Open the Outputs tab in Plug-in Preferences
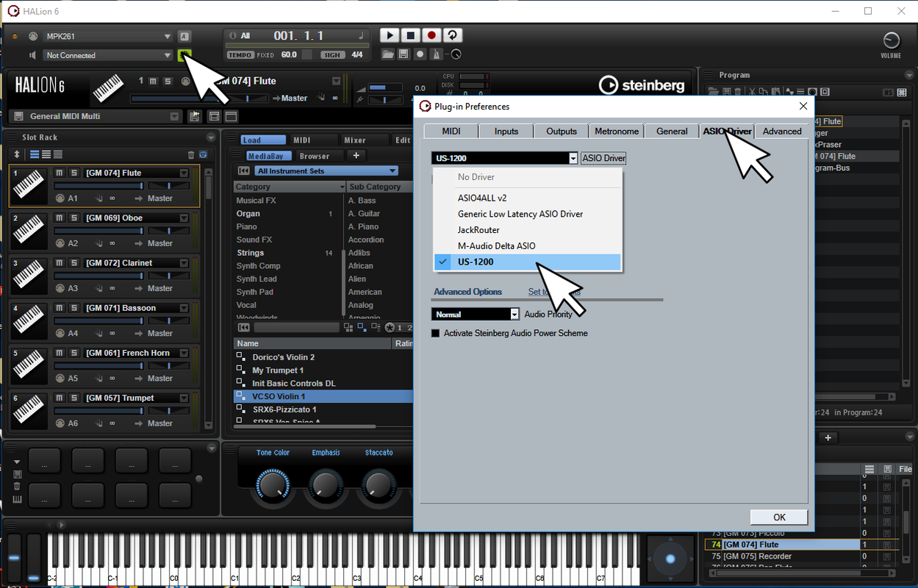 562,131
